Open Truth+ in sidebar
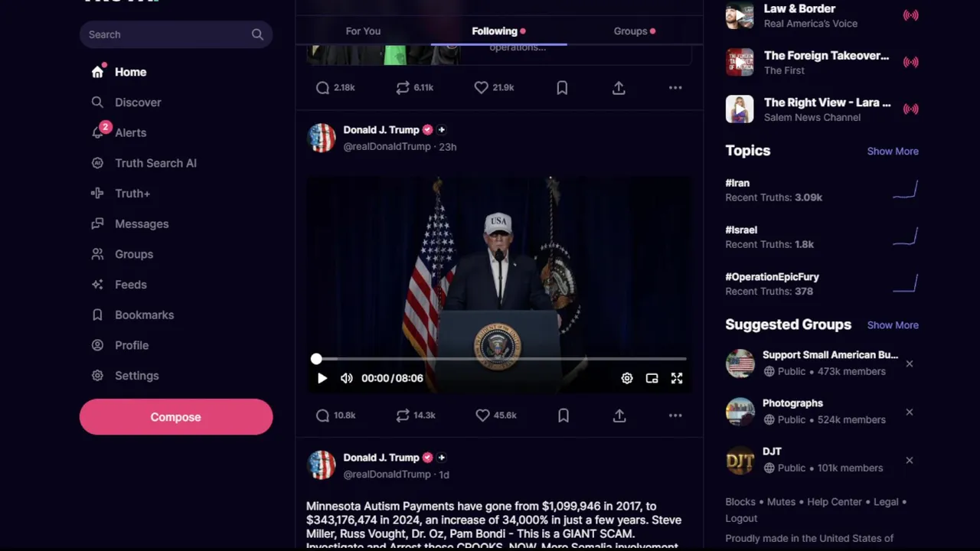 click(121, 194)
